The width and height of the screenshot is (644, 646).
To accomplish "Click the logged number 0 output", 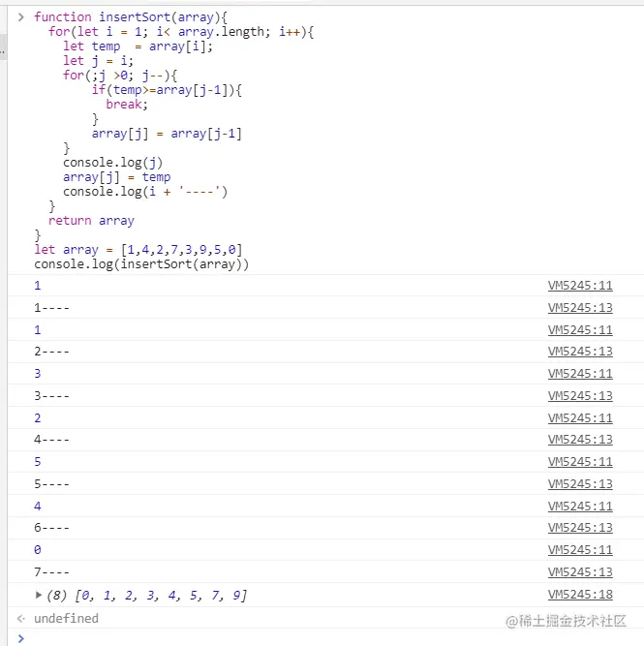I will tap(38, 550).
